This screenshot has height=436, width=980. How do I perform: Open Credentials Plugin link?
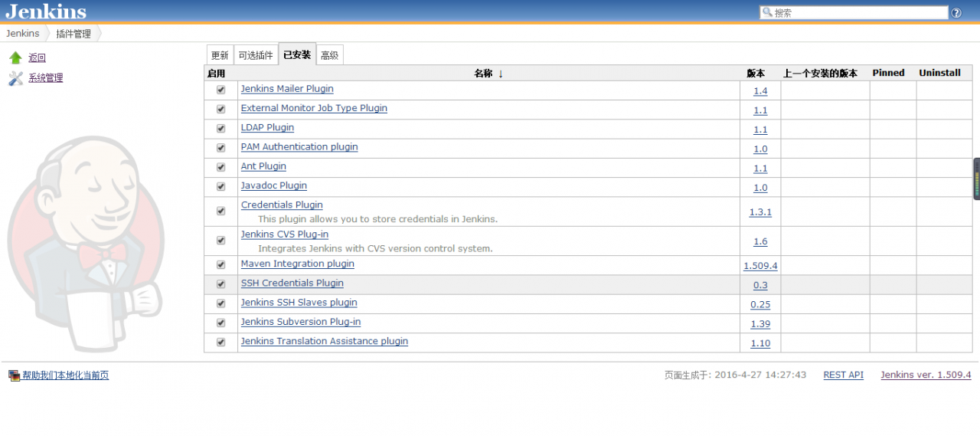point(282,205)
